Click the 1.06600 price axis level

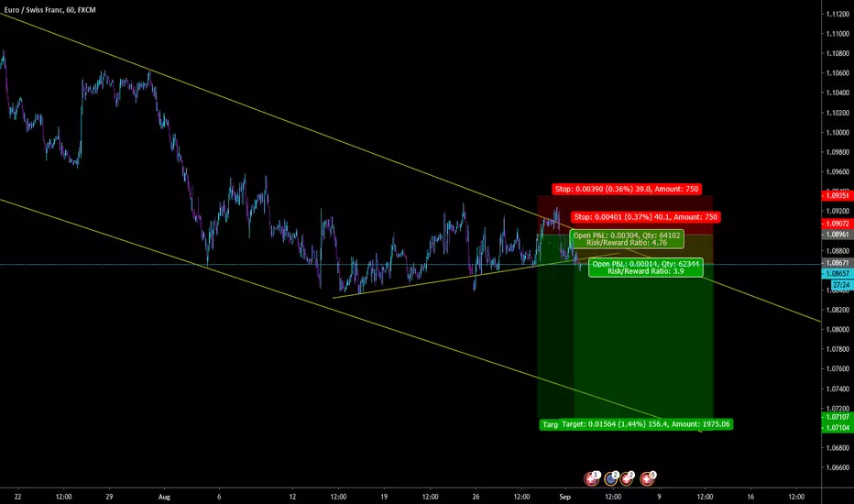tap(838, 467)
